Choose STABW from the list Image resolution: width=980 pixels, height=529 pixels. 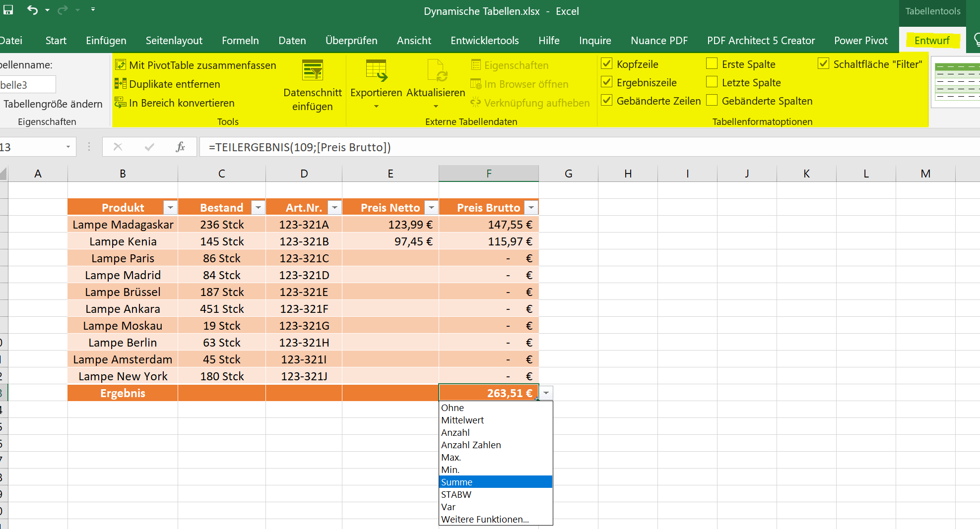point(496,494)
